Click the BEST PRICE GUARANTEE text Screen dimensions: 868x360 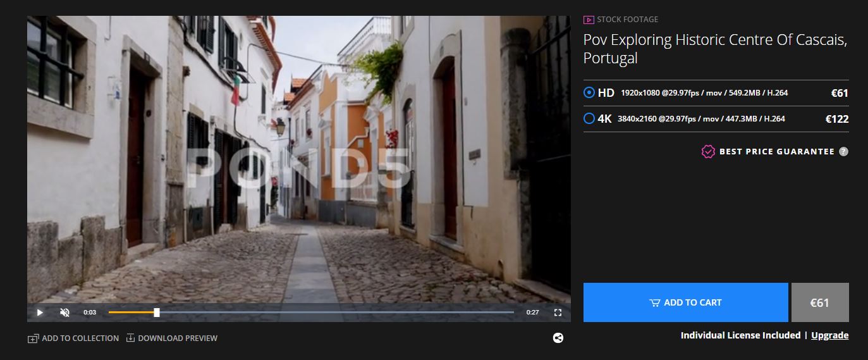(x=777, y=152)
